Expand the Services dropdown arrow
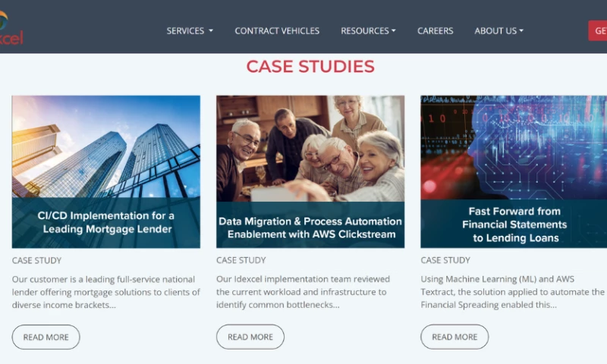 [211, 30]
